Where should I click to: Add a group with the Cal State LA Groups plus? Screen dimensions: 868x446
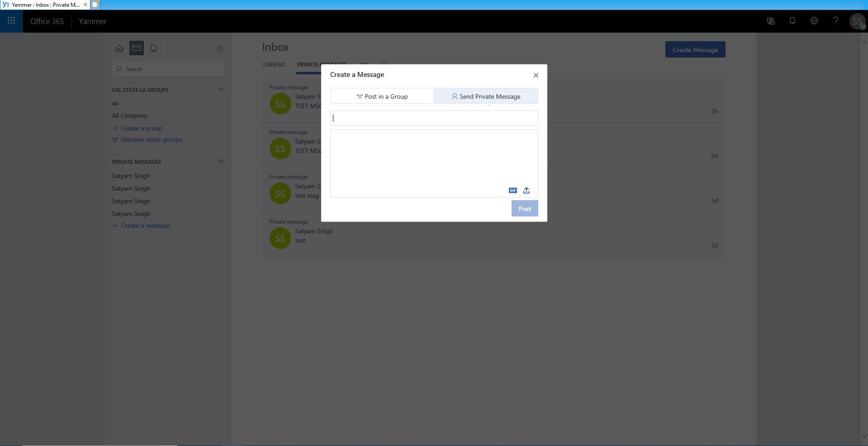(221, 89)
